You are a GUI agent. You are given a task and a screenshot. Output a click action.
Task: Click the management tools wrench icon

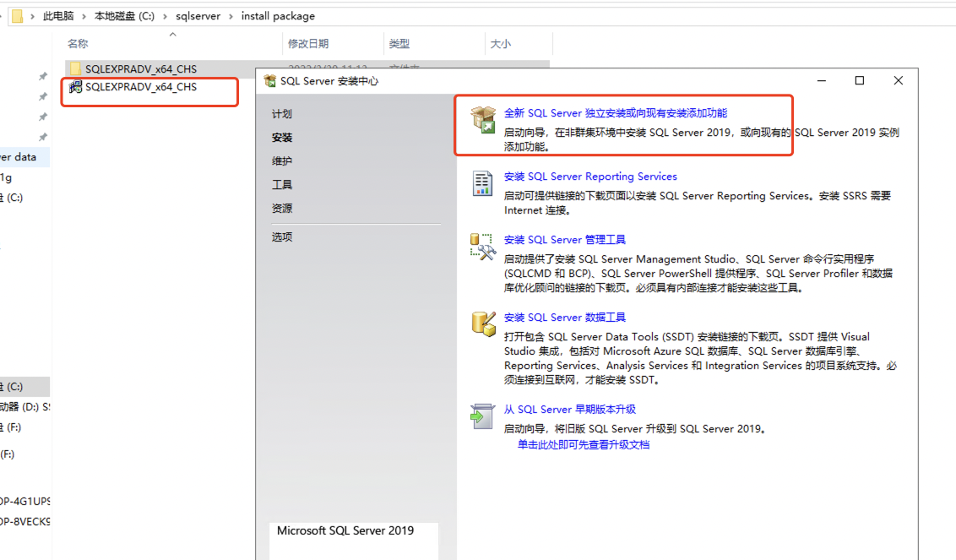[x=482, y=247]
